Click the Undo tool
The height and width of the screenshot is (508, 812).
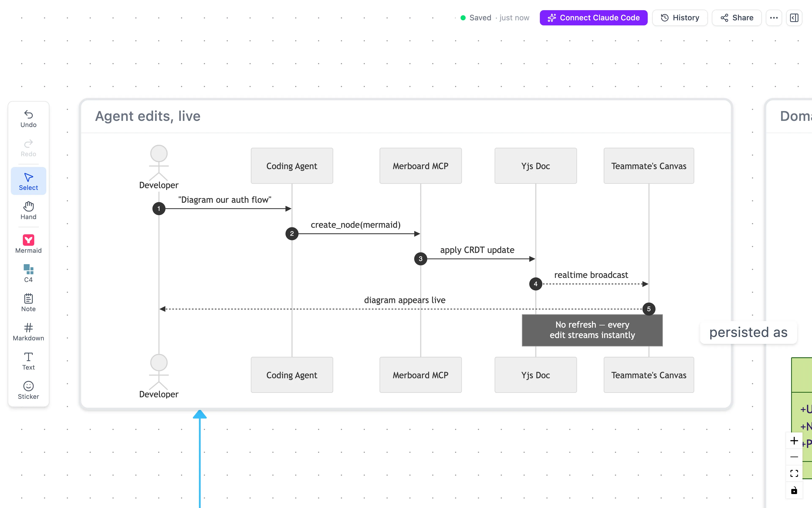[29, 119]
